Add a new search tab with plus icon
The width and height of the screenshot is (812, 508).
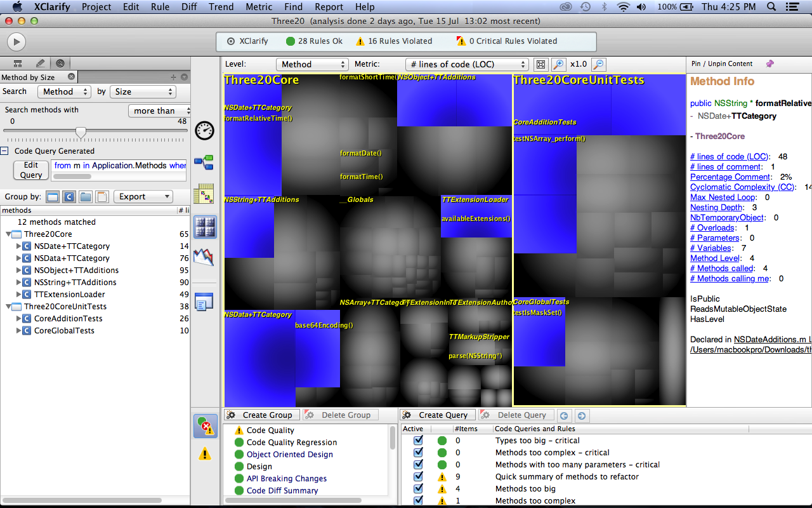click(173, 77)
